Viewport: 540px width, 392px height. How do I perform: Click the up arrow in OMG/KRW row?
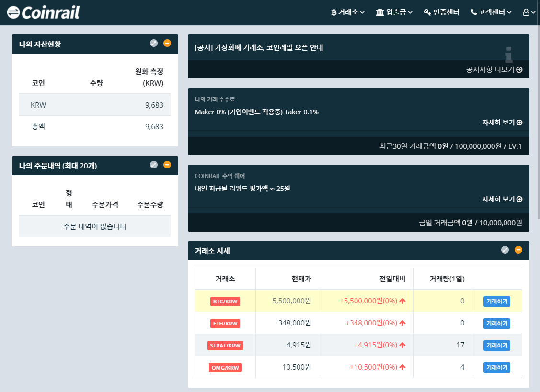(x=402, y=367)
